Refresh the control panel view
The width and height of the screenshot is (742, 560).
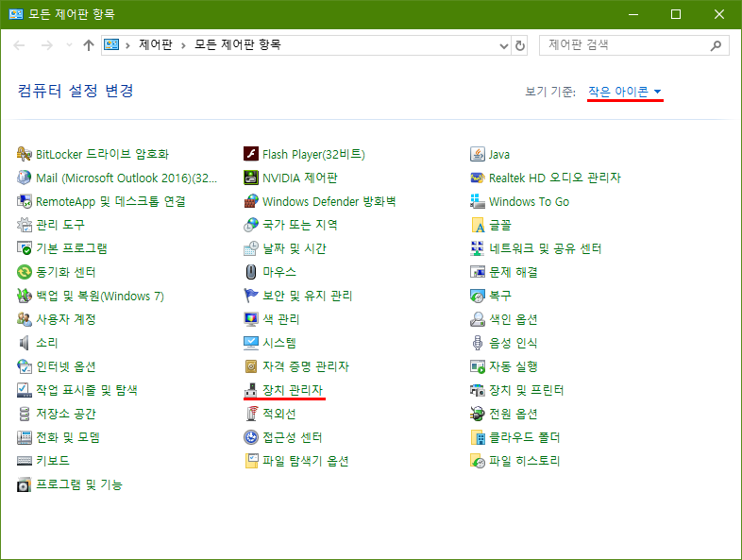tap(519, 45)
